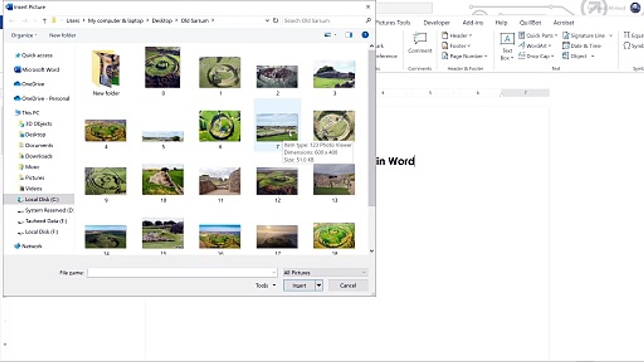The image size is (644, 362).
Task: Show the preview pane in dialog
Action: click(349, 35)
